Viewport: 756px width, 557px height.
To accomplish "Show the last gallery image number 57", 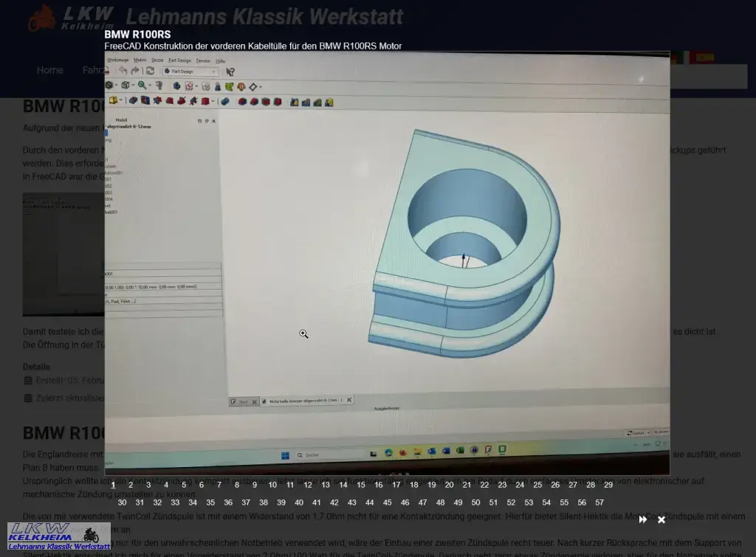I will coord(599,502).
